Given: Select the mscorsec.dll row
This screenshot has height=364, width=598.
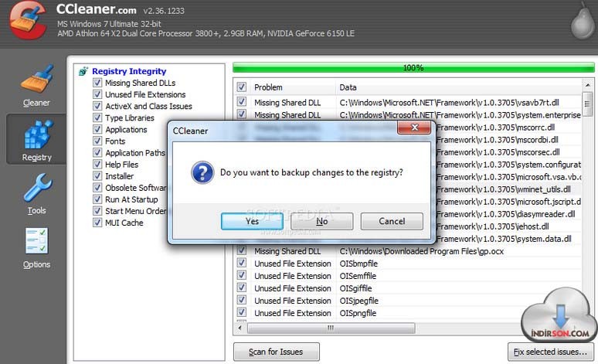Looking at the screenshot, I should click(x=498, y=152).
